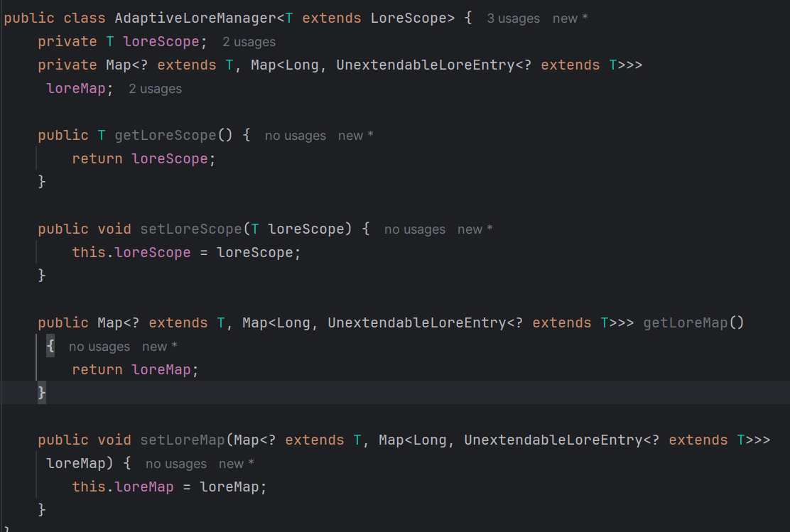Click loreMap in 'return loreMap;'
Screen dimensions: 790x532
(161, 370)
